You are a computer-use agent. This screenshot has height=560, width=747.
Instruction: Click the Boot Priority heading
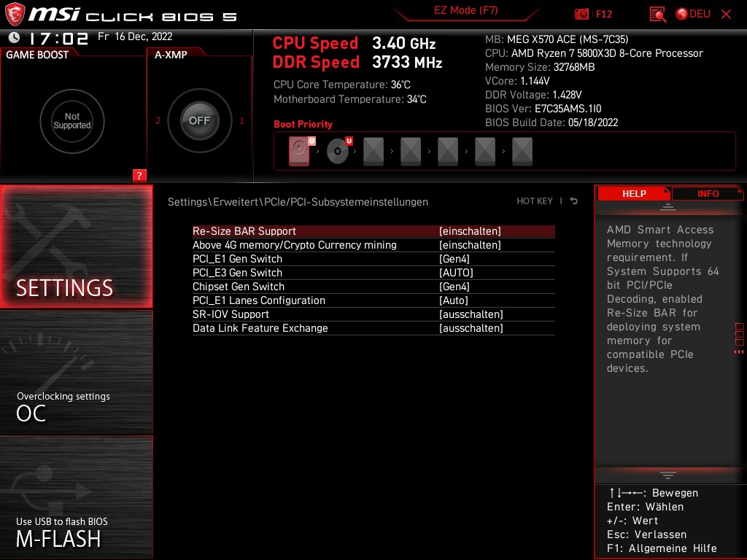[303, 124]
